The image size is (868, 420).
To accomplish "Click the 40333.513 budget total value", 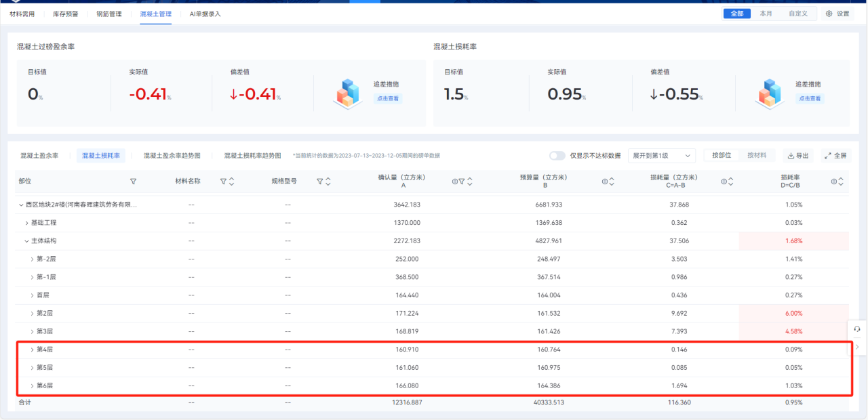I will (x=549, y=402).
